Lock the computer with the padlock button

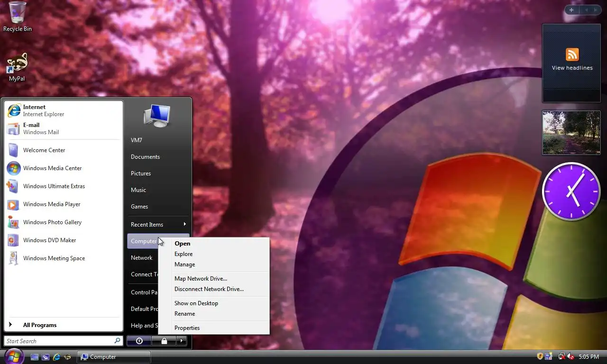click(164, 341)
